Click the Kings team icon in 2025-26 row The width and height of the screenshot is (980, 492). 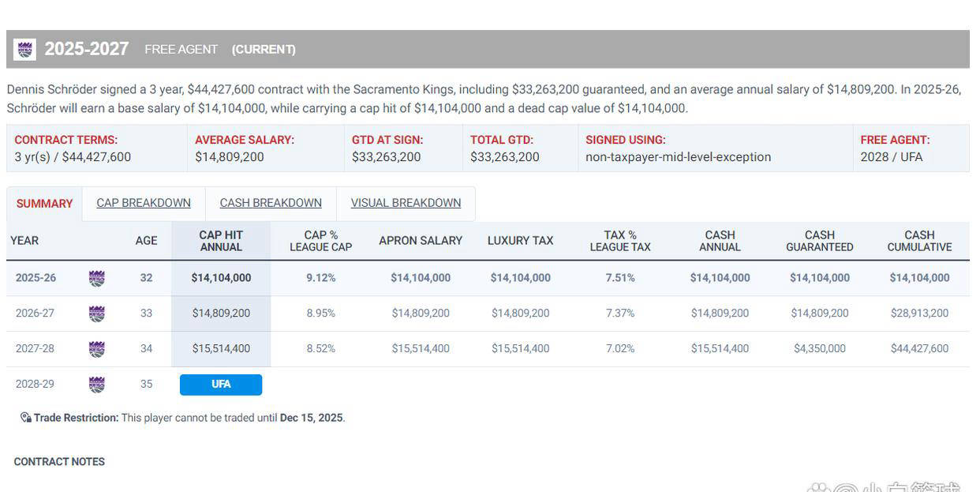(x=96, y=278)
